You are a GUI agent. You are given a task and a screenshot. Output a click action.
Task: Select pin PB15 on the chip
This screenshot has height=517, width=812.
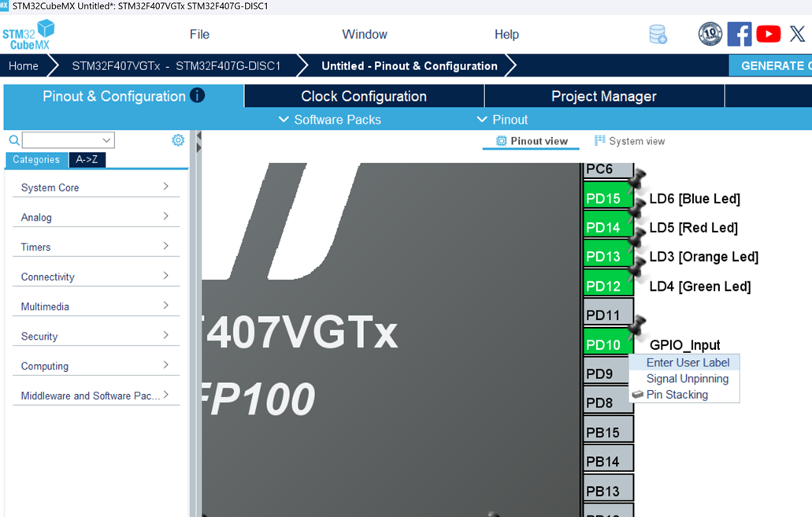click(x=608, y=429)
